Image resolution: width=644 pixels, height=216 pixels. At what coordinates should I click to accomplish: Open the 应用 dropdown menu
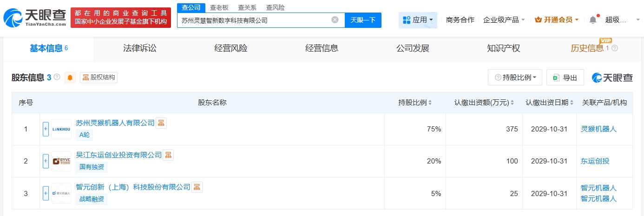tap(418, 20)
